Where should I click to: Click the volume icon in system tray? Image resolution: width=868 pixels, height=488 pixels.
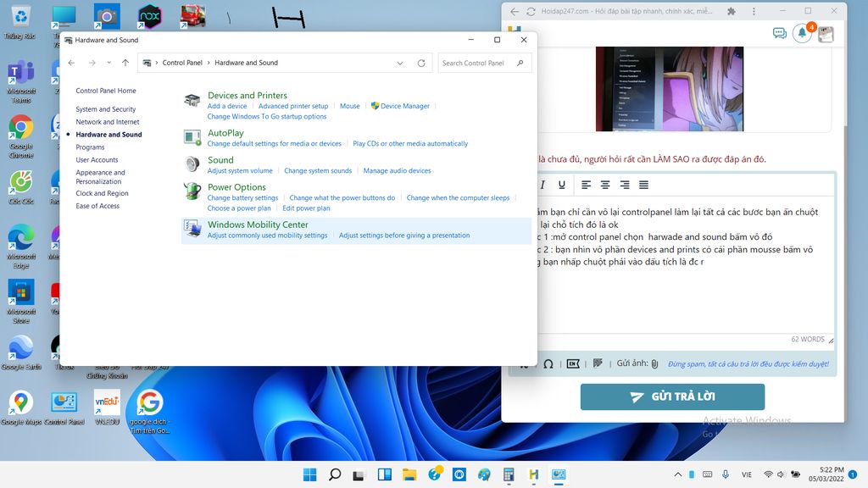(781, 474)
